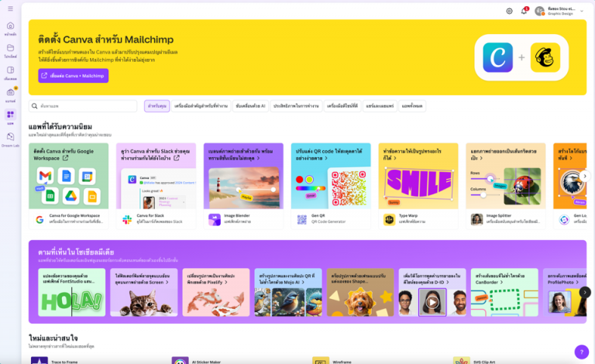The height and width of the screenshot is (364, 595).
Task: Expand the chevron on the QR code card heading
Action: [x=326, y=158]
